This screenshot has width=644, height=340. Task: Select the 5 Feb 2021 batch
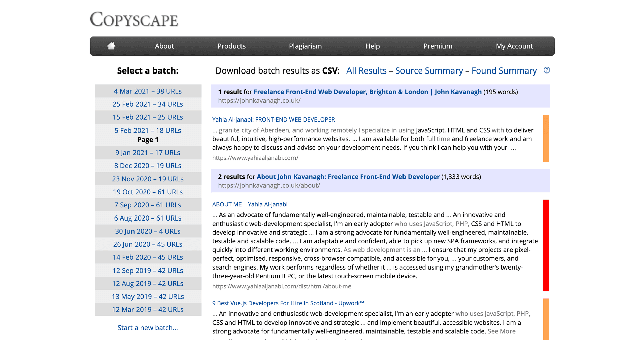(148, 130)
